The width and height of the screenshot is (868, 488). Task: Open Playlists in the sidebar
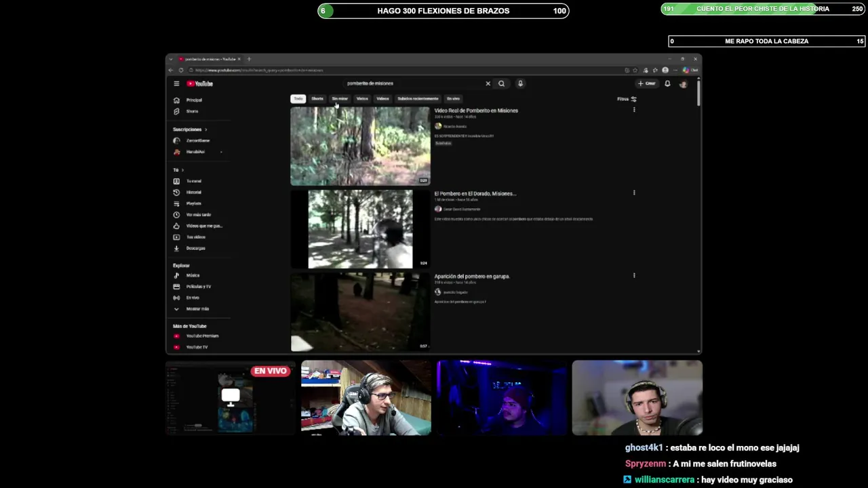click(x=189, y=203)
